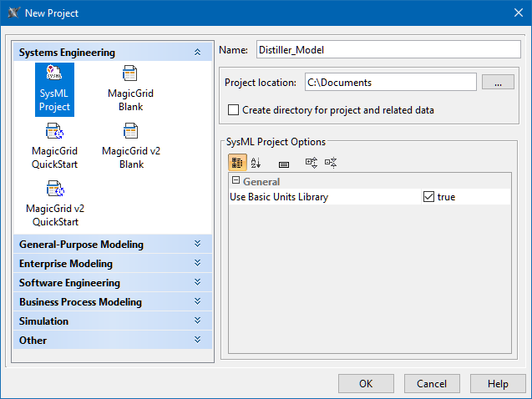The height and width of the screenshot is (399, 532).
Task: Browse for project location
Action: [x=498, y=83]
